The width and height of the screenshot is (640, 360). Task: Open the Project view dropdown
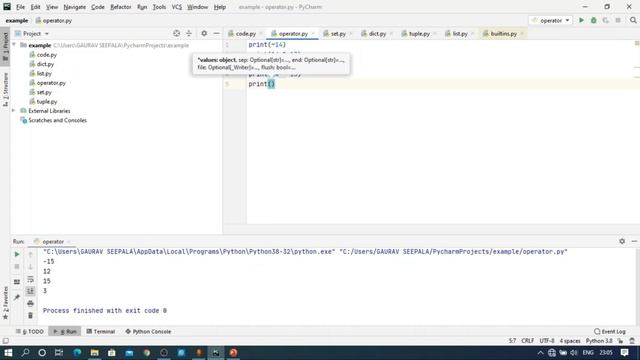pyautogui.click(x=32, y=33)
